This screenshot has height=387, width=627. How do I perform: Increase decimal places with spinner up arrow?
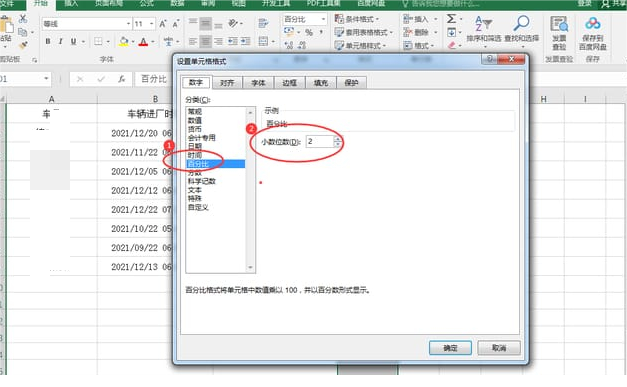click(338, 139)
